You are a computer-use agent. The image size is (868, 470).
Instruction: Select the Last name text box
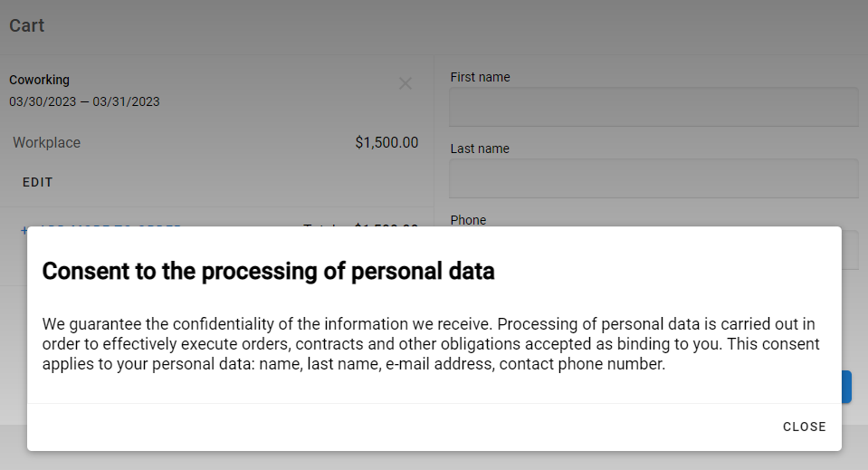(653, 177)
